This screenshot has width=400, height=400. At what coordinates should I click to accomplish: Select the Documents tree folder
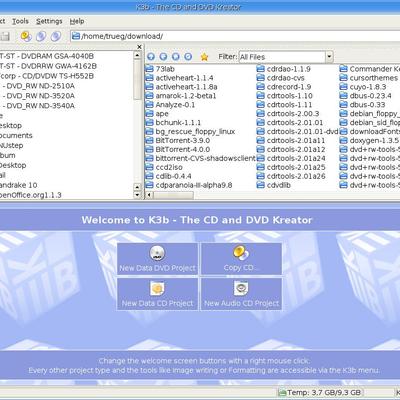[16, 135]
